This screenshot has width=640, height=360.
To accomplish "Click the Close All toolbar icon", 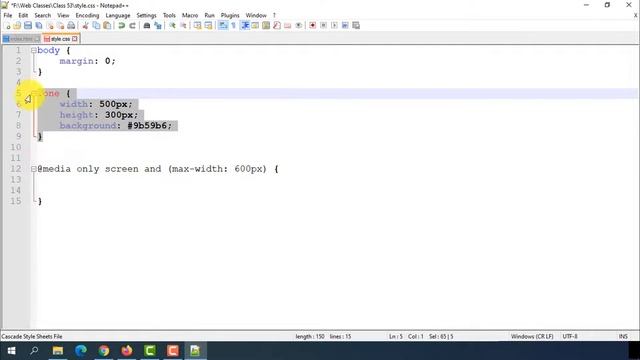I will (60, 26).
